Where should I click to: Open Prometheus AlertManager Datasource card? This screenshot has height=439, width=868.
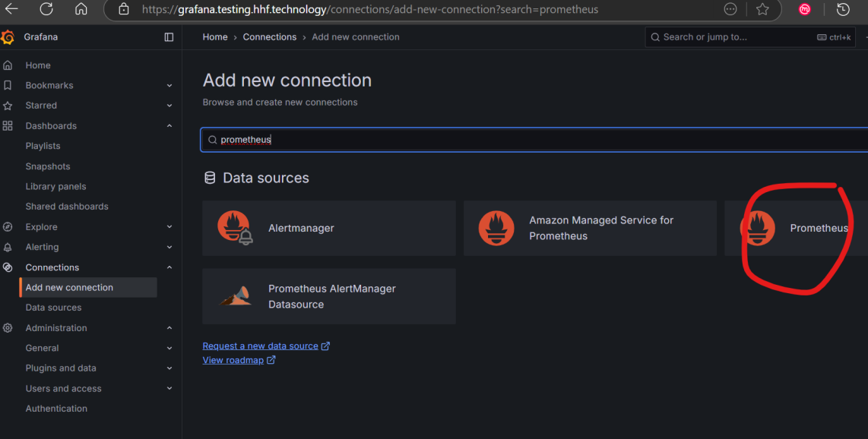click(329, 296)
